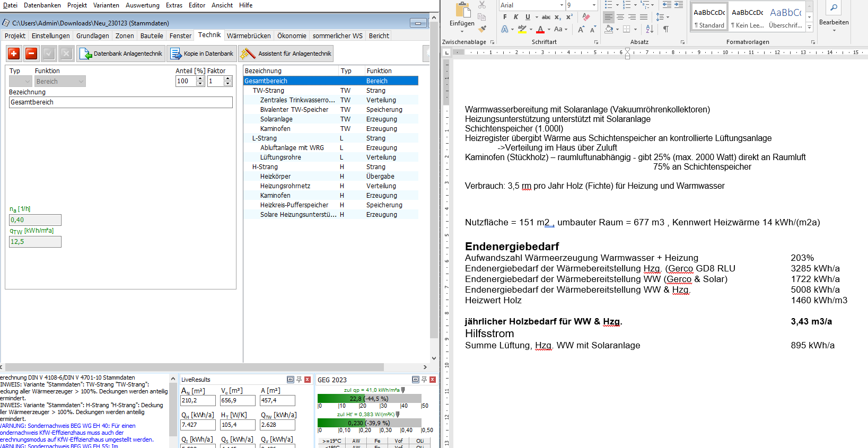
Task: Open the Arial font name dropdown
Action: pyautogui.click(x=562, y=5)
